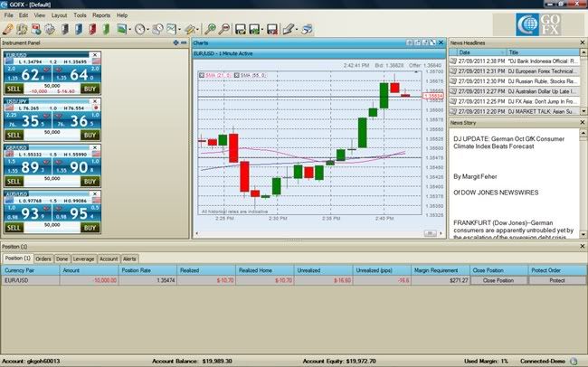
Task: Open the Tools menu
Action: [81, 15]
